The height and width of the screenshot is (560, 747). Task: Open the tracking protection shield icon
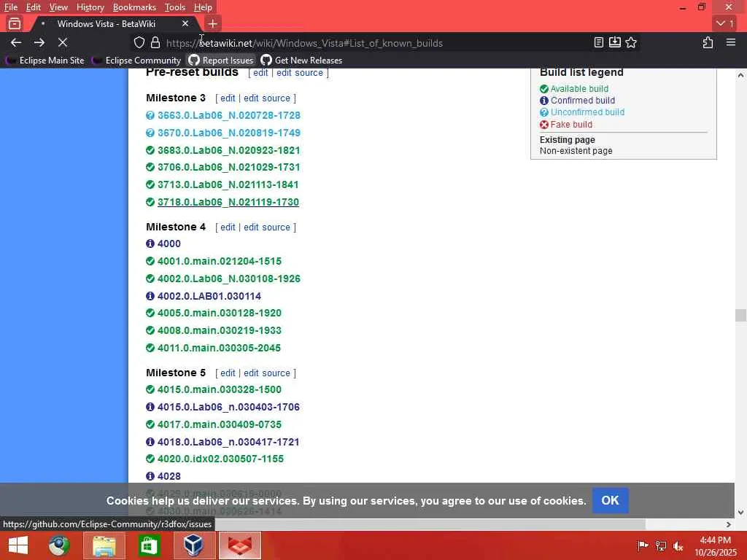tap(139, 43)
